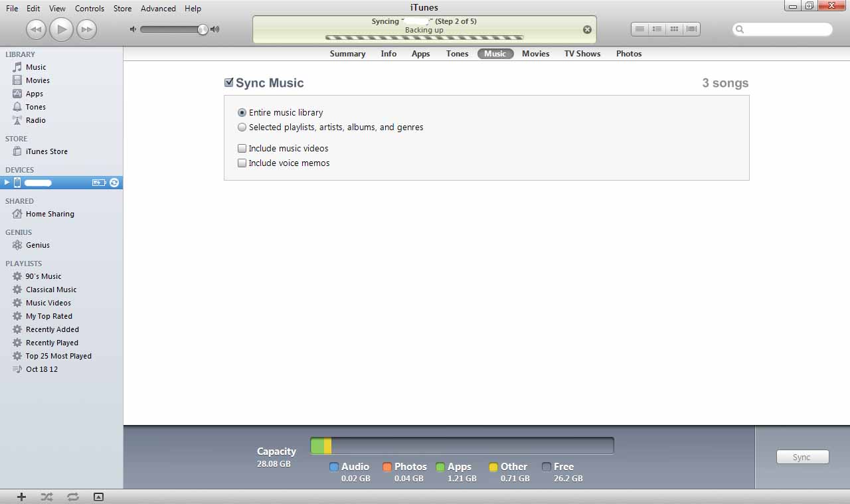The width and height of the screenshot is (850, 504).
Task: Click the Previous track rewind button
Action: [x=36, y=29]
